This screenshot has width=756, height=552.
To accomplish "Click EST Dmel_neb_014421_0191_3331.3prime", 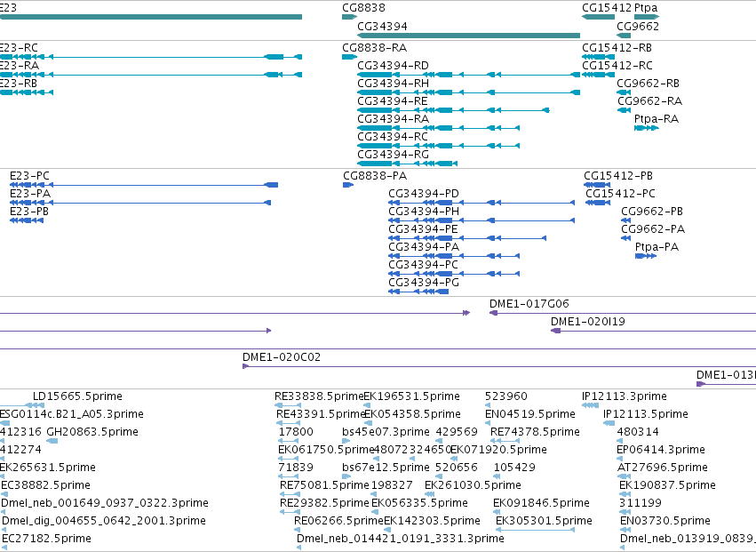I will [400, 539].
